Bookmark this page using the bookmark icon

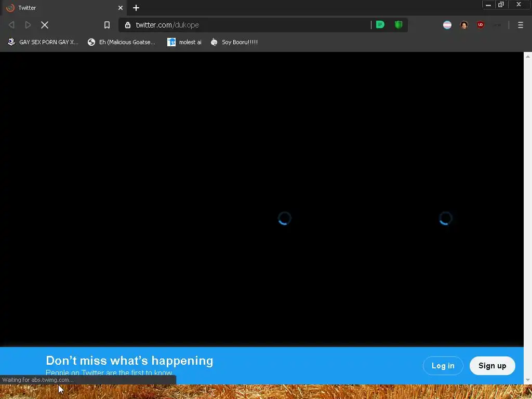click(x=107, y=25)
